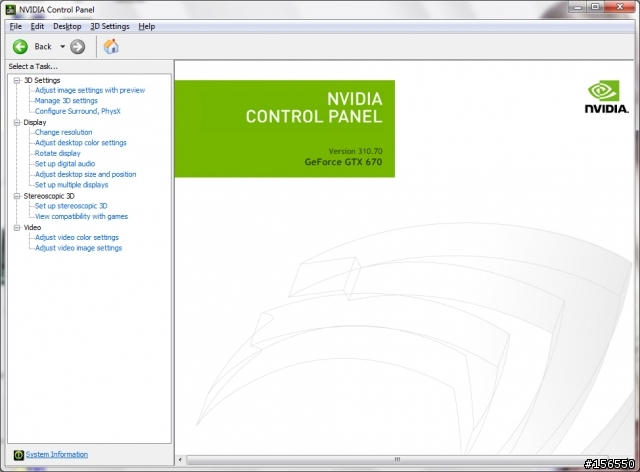Click the grey Forward arrow icon
Image resolution: width=640 pixels, height=472 pixels.
tap(78, 47)
